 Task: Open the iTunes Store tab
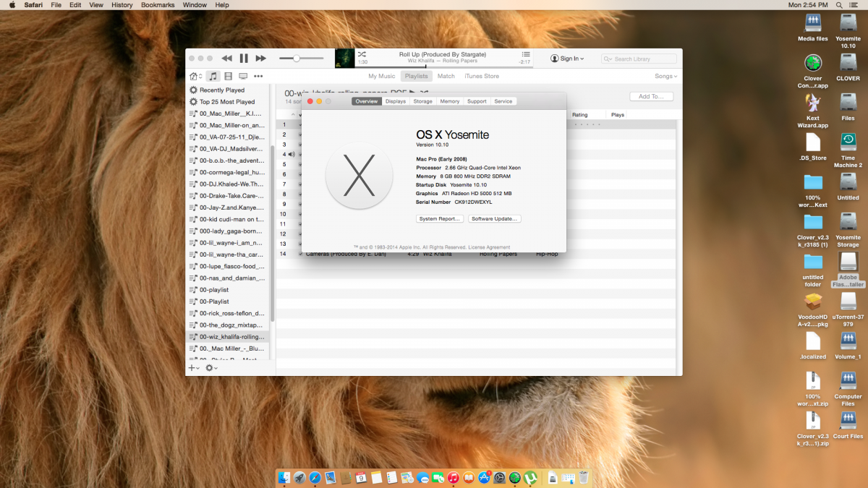coord(482,76)
